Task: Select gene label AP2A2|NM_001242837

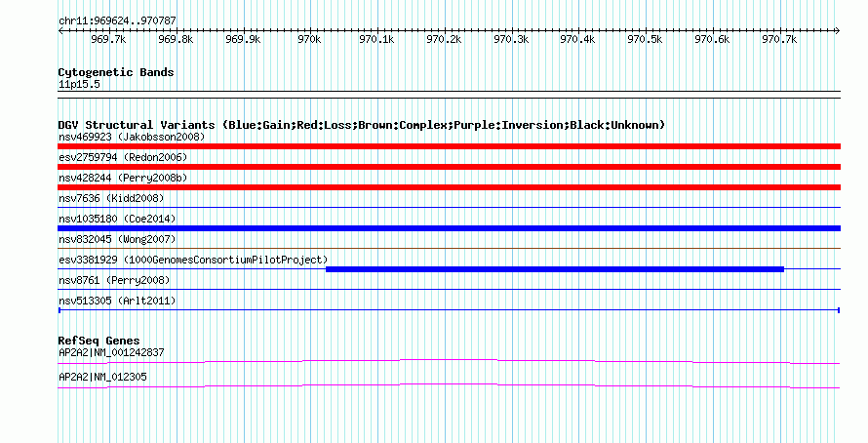Action: tap(111, 352)
